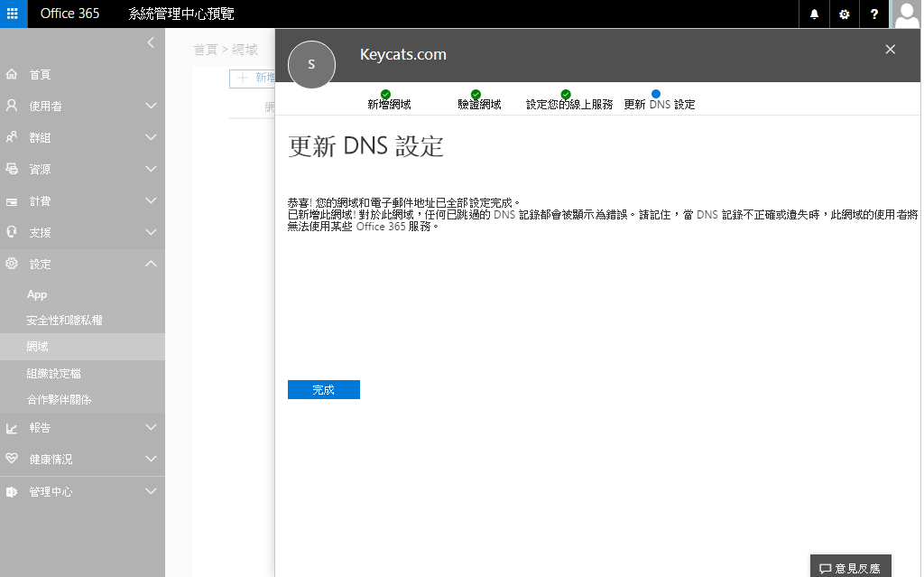Click the Office 365 title link
Image resolution: width=924 pixels, height=577 pixels.
69,14
